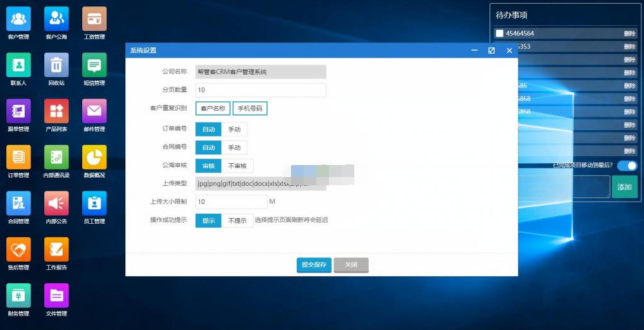Screen dimensions: 644x330
Task: Click the 分页数量 input field
Action: pos(261,90)
